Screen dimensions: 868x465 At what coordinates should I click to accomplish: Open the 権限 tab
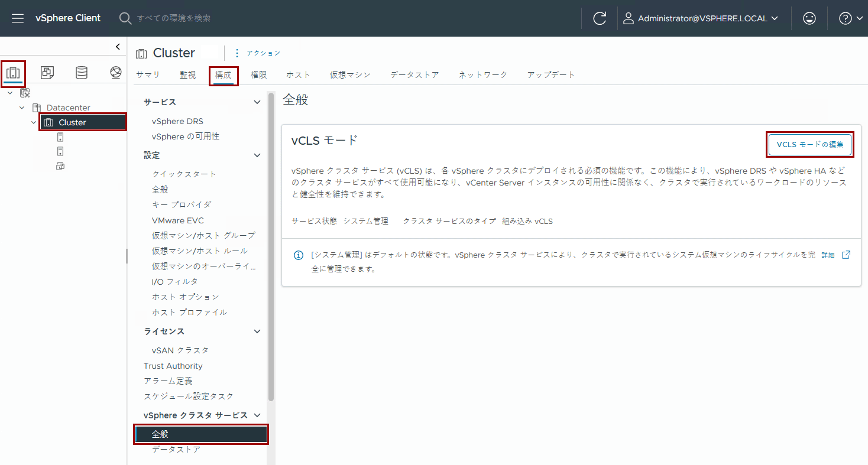pyautogui.click(x=259, y=75)
